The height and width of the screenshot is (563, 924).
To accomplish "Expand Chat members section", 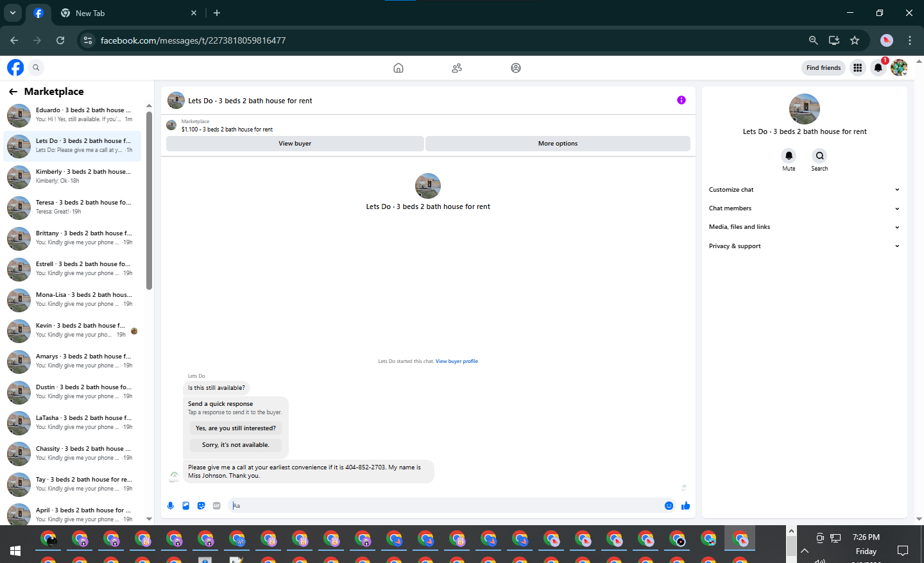I will click(x=804, y=208).
